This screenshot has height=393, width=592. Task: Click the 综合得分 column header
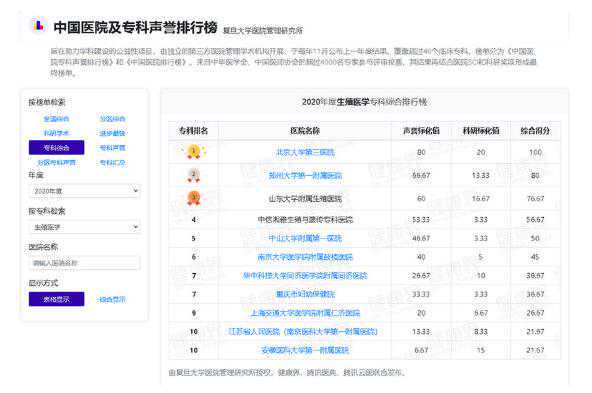pos(535,131)
